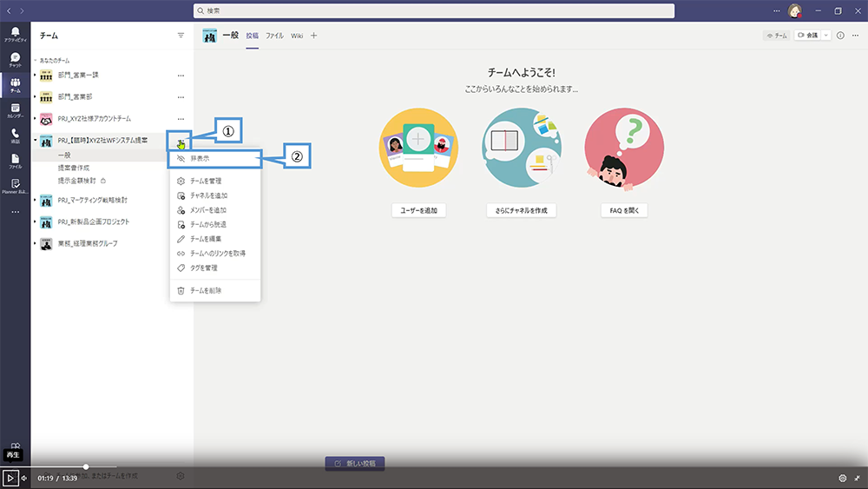The width and height of the screenshot is (868, 489).
Task: Select チャネルを追加 in context menu
Action: coord(214,195)
